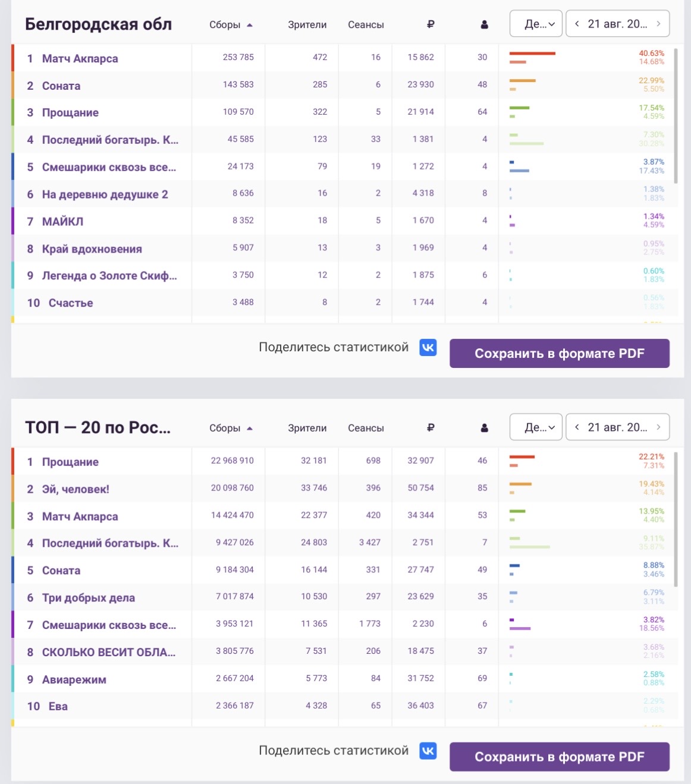
Task: Click the red share bar for Прощание in TOP-20
Action: 522,456
